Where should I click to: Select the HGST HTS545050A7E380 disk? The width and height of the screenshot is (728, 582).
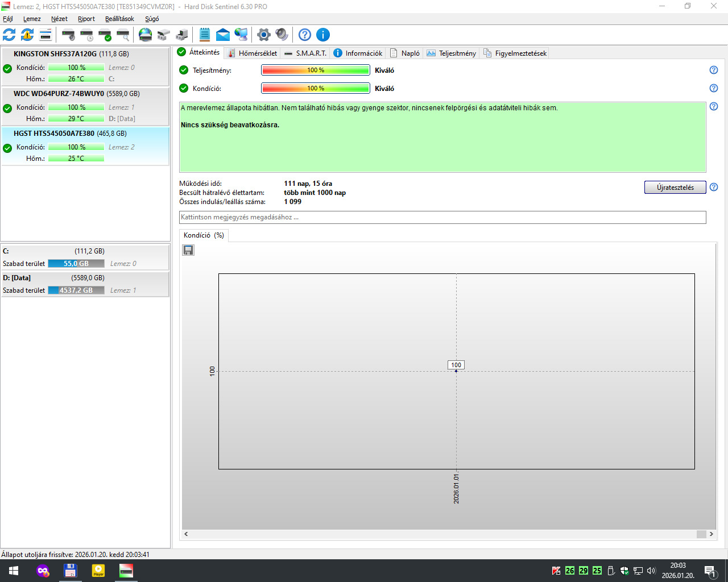85,146
